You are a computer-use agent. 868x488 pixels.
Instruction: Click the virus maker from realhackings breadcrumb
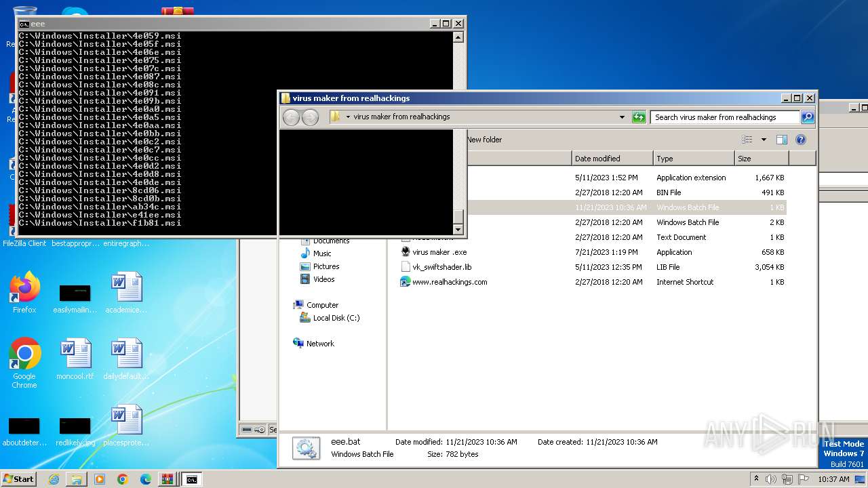[x=401, y=117]
